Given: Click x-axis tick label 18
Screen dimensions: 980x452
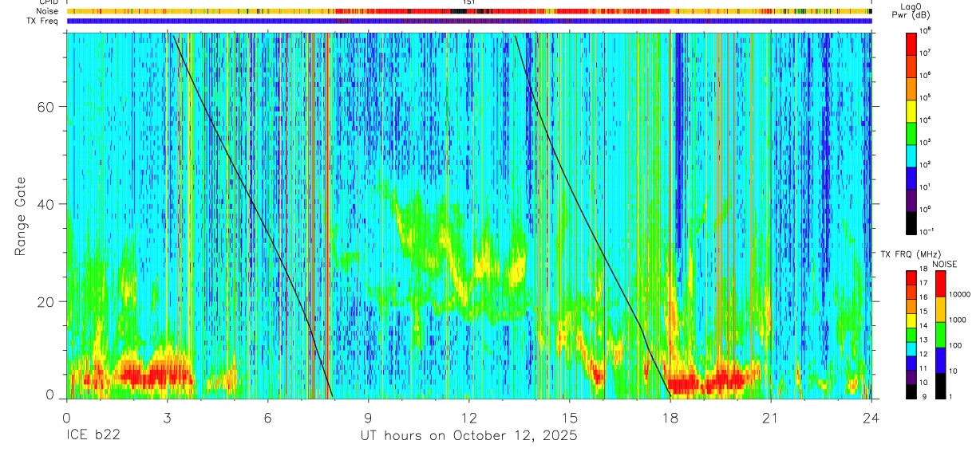Looking at the screenshot, I should click(x=670, y=418).
